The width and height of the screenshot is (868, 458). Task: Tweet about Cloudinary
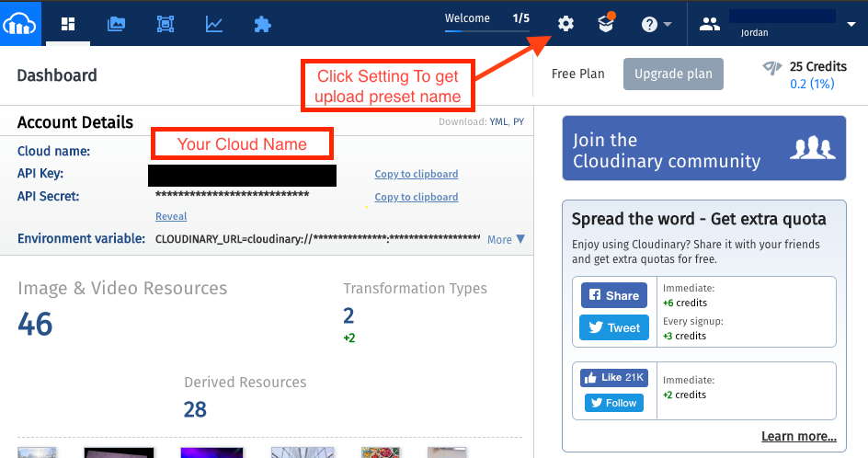[x=614, y=327]
